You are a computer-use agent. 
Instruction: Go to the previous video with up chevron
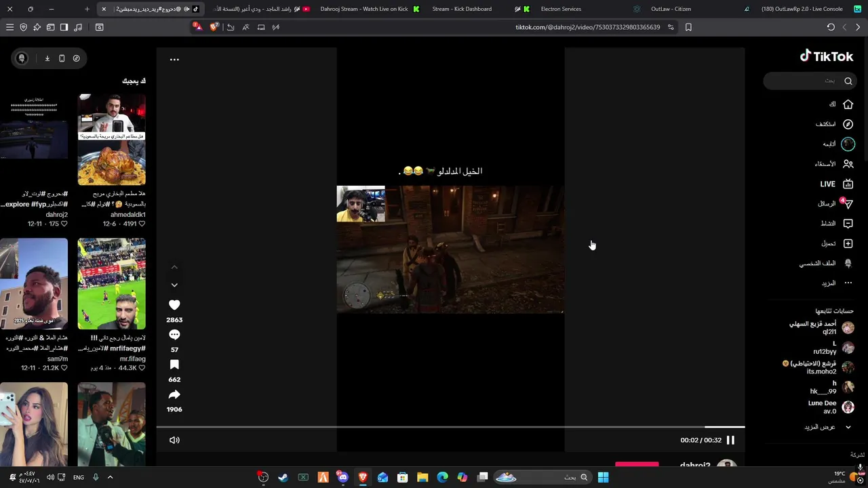(x=174, y=267)
